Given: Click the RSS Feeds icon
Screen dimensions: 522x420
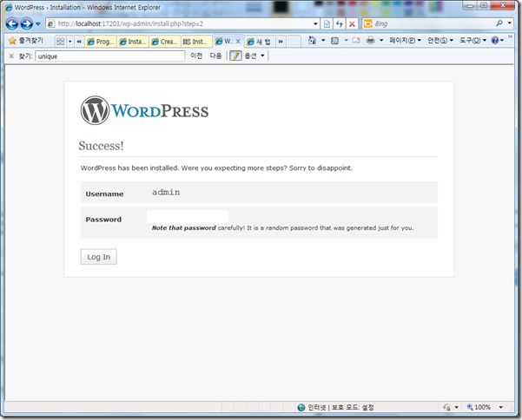Looking at the screenshot, I should pyautogui.click(x=335, y=41).
